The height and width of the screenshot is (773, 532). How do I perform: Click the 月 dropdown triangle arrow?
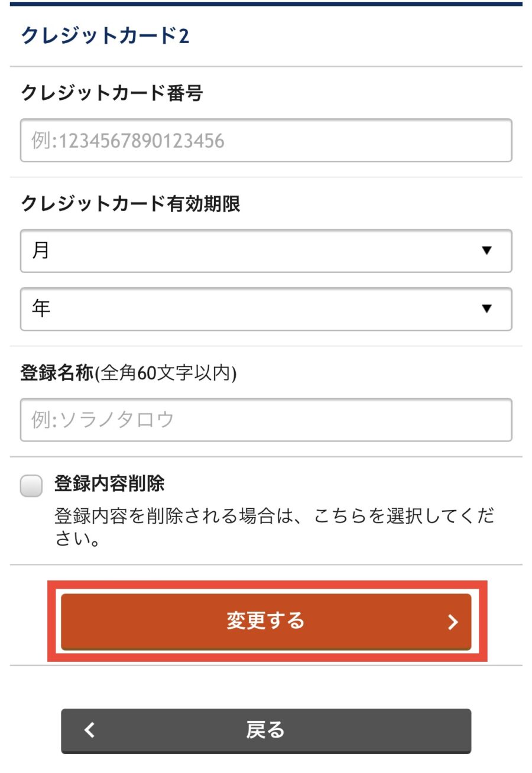486,251
